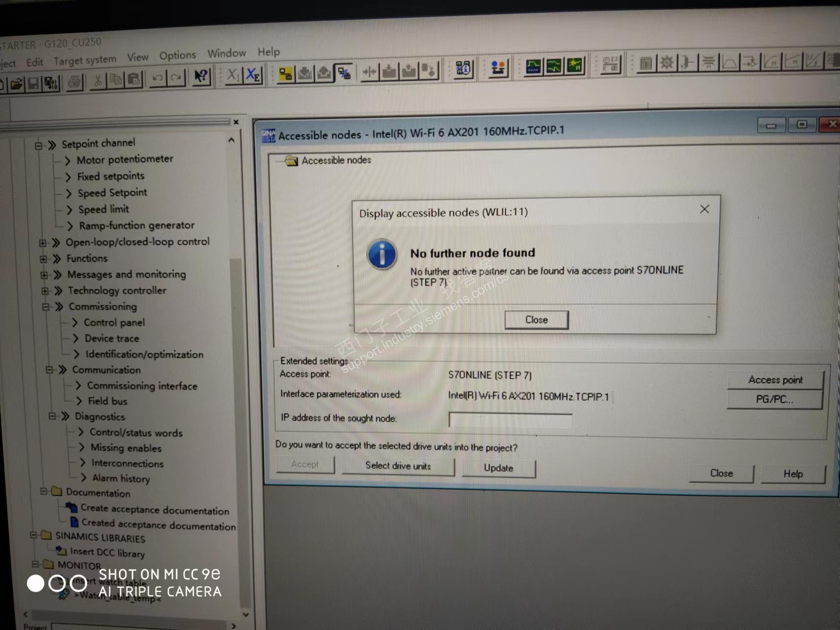Select the Accessible nodes folder icon
Screen dimensions: 840x630
pyautogui.click(x=291, y=160)
